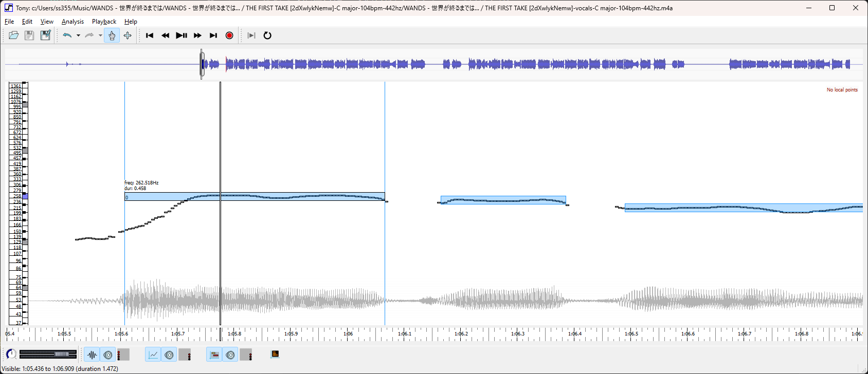Viewport: 868px width, 374px height.
Task: Click the Tony app icon in title bar
Action: [x=9, y=8]
